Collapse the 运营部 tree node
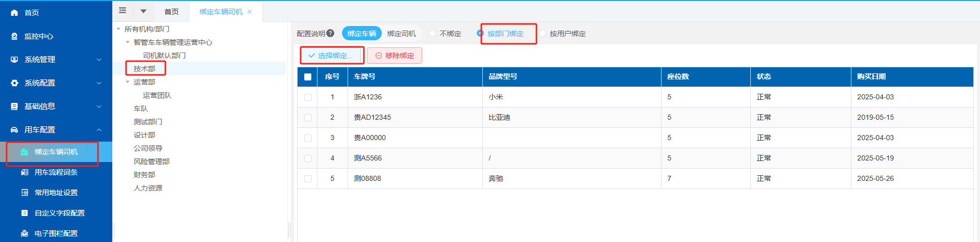This screenshot has width=980, height=242. pyautogui.click(x=128, y=82)
